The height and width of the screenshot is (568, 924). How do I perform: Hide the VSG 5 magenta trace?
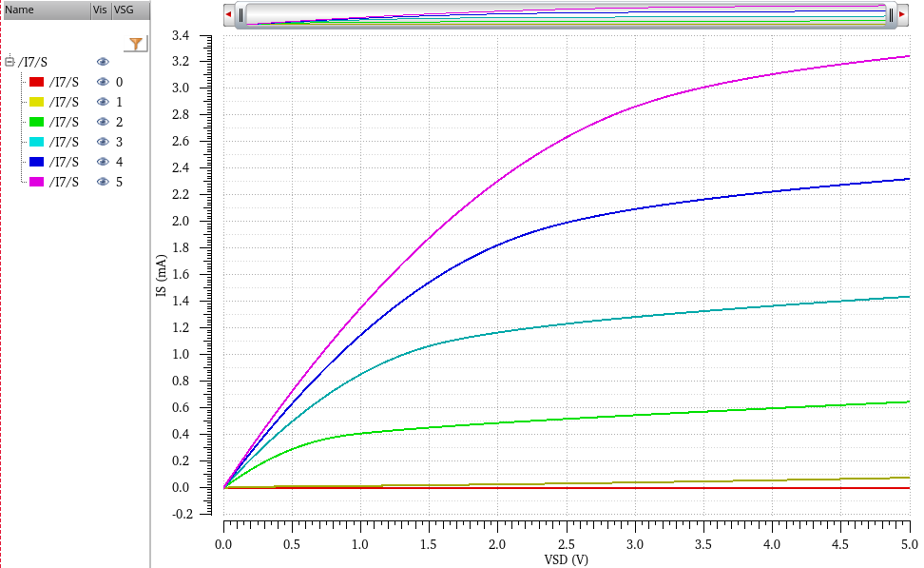102,181
